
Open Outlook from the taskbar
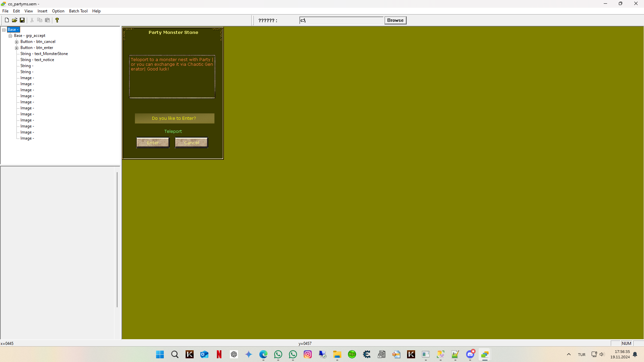(x=204, y=354)
